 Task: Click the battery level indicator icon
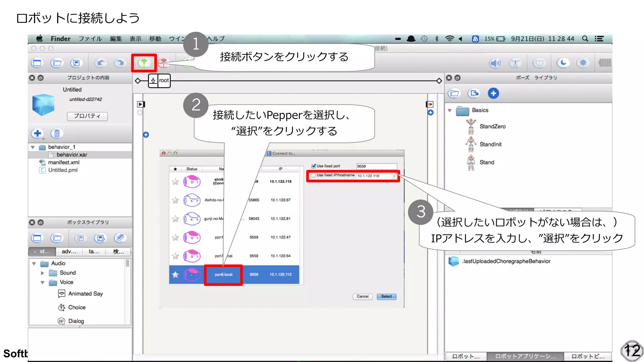point(605,63)
